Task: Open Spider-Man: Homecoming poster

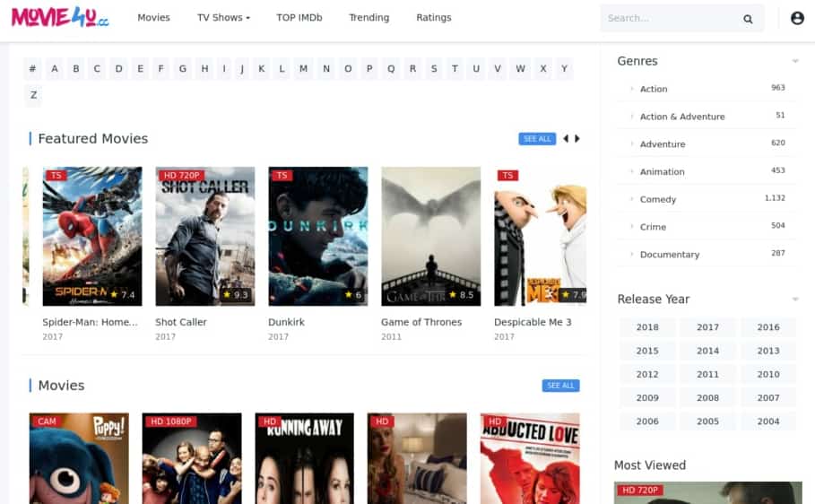Action: (x=92, y=236)
